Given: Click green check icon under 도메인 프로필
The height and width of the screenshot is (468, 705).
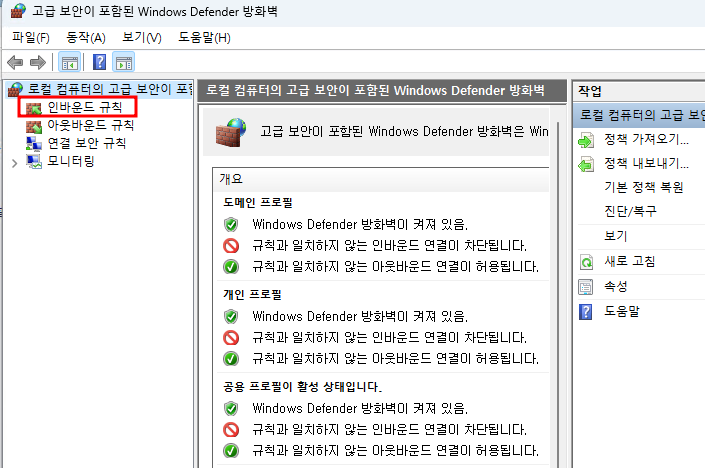Looking at the screenshot, I should coord(231,267).
